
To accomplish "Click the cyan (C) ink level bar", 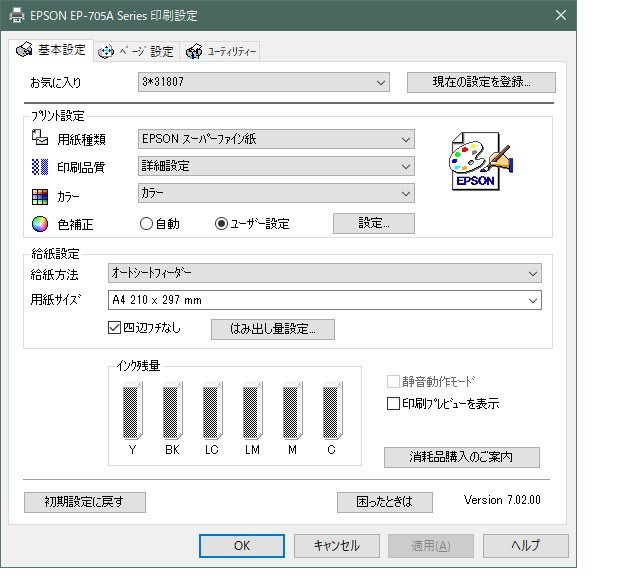I will click(332, 413).
